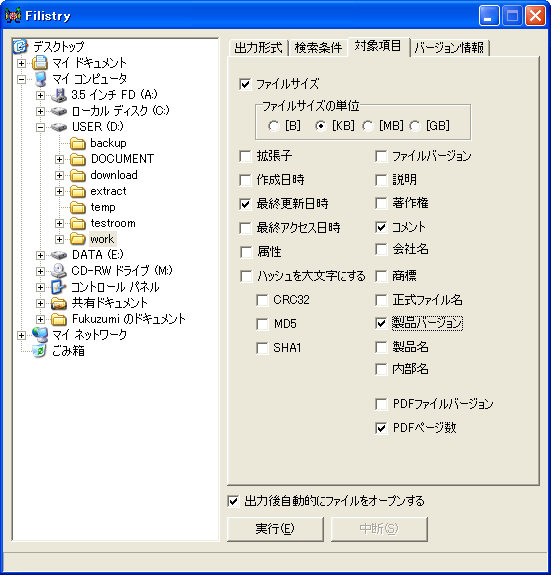
Task: Expand the DOCUMENT folder node
Action: point(59,160)
